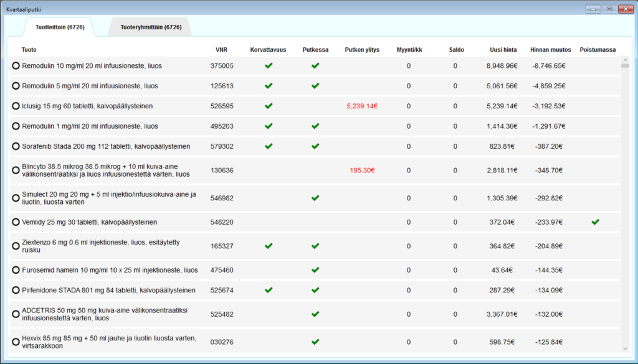This screenshot has width=638, height=364.
Task: Click the Korvattavuus checkmark for Iclusig 15 mg
Action: [x=269, y=106]
